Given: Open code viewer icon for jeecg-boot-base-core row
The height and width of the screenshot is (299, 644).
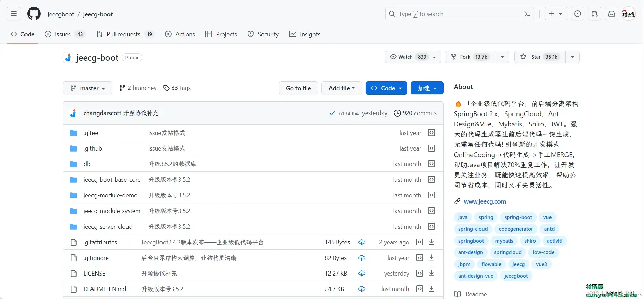Looking at the screenshot, I should [x=431, y=179].
